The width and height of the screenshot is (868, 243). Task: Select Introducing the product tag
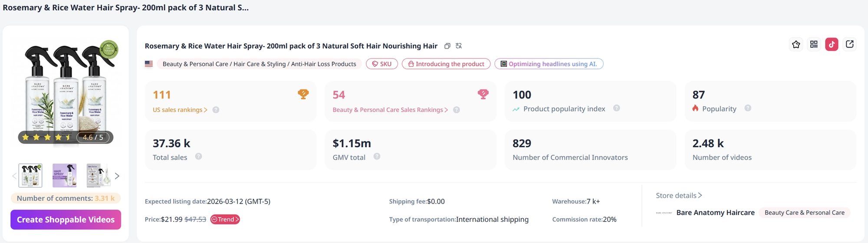446,64
